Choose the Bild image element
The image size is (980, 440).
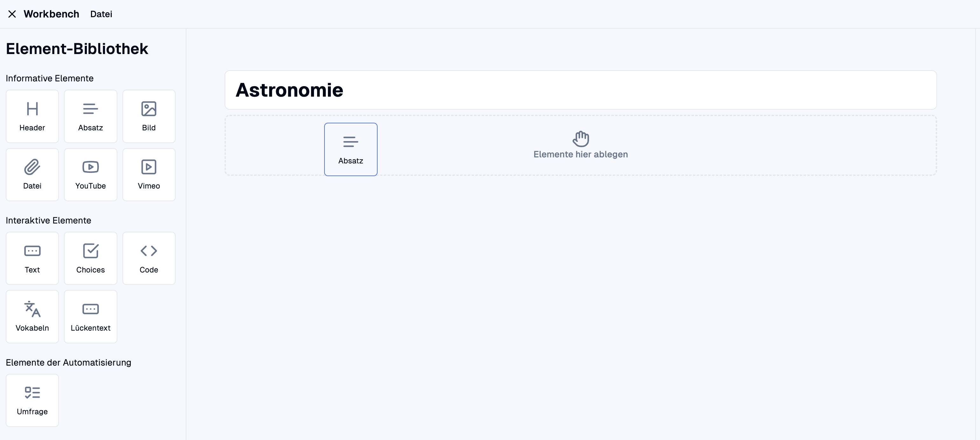click(x=149, y=116)
